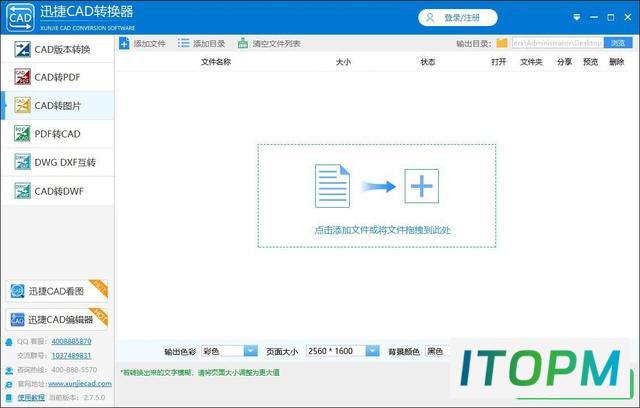Click the 登录/注册 button
The width and height of the screenshot is (640, 408).
click(458, 18)
